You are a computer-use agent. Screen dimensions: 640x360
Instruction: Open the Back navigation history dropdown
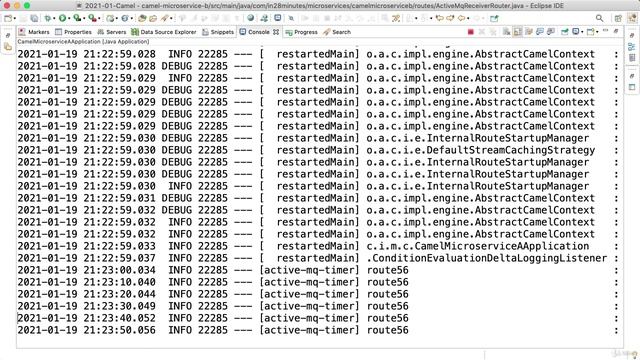click(x=468, y=19)
